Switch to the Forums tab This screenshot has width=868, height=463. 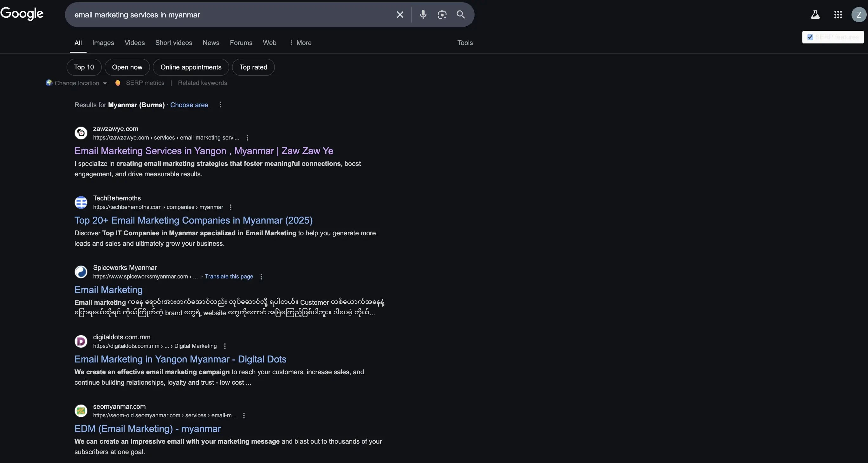[x=241, y=43]
